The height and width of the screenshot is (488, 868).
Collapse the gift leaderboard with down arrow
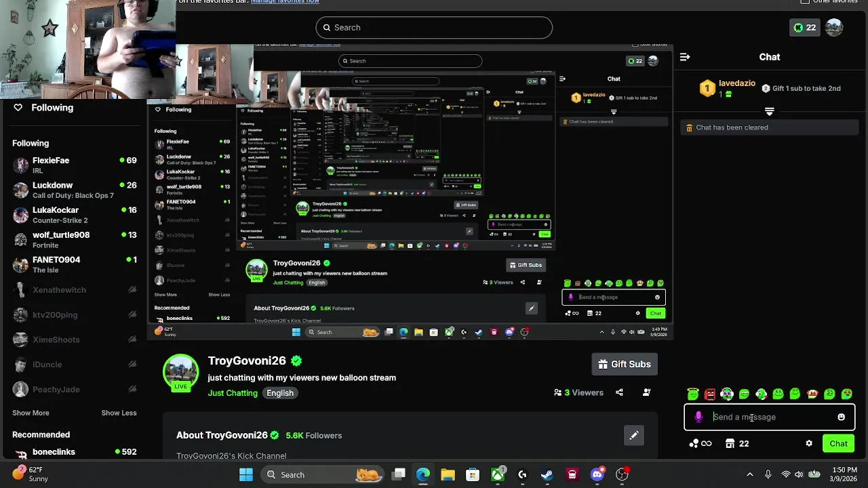[x=769, y=111]
